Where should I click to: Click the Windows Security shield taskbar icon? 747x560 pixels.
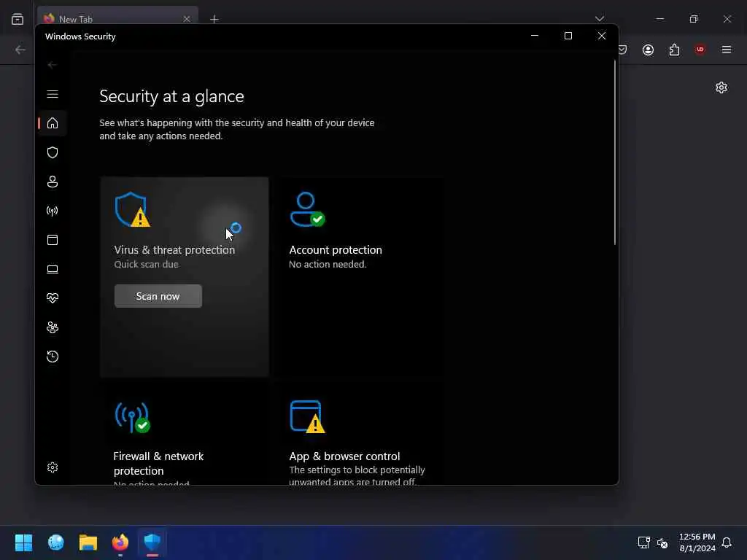(152, 542)
